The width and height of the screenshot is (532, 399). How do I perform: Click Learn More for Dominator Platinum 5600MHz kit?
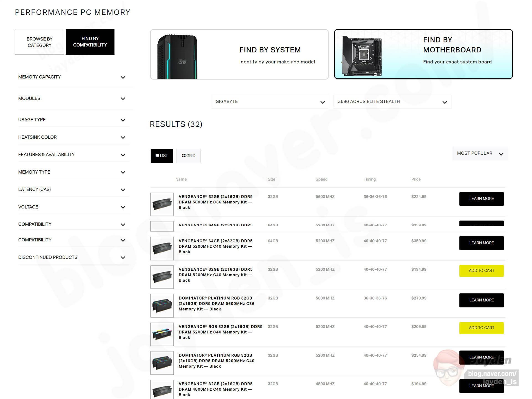pos(482,300)
